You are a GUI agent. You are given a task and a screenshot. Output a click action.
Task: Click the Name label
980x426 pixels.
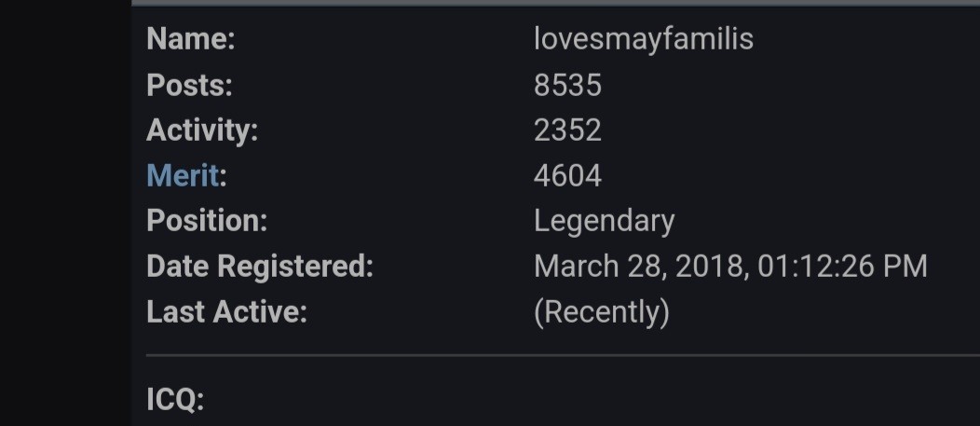pos(191,39)
